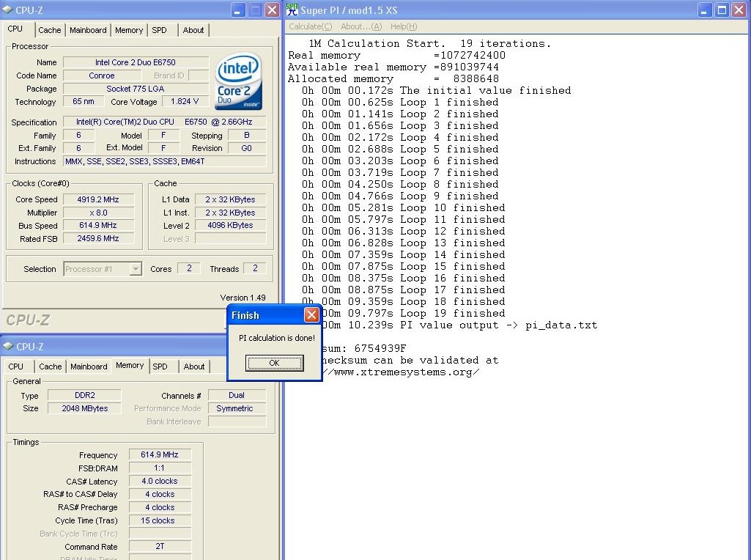Select SPD tab in upper CPU-Z
Image resolution: width=751 pixels, height=560 pixels.
point(160,30)
